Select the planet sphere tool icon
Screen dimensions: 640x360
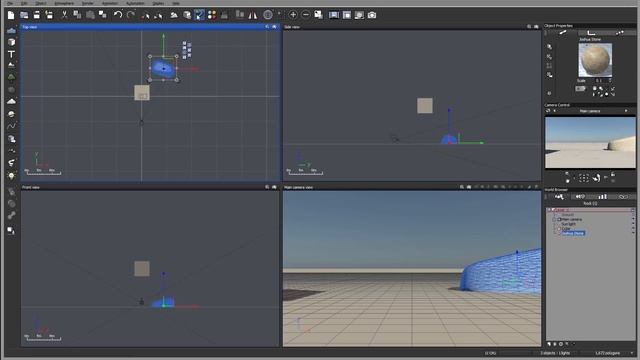[11, 114]
